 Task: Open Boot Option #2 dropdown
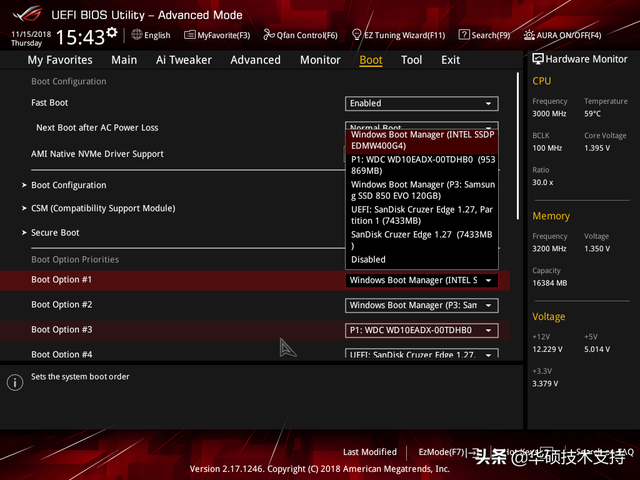coord(422,305)
